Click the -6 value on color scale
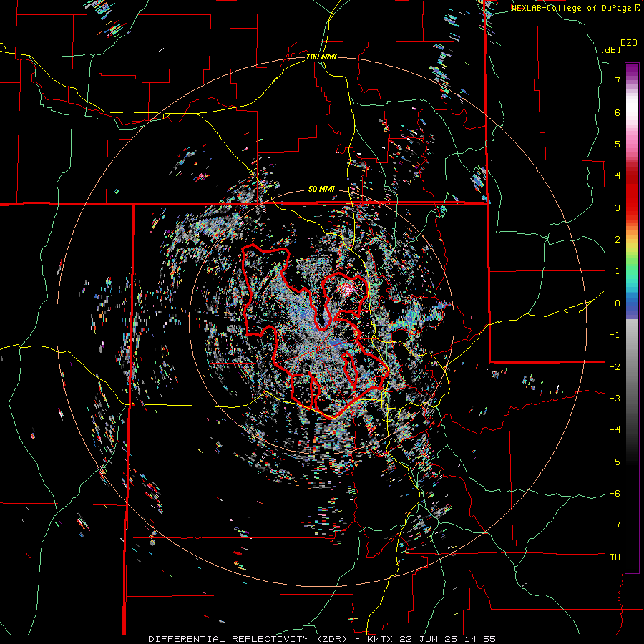Viewport: 644px width, 644px height. [x=615, y=494]
